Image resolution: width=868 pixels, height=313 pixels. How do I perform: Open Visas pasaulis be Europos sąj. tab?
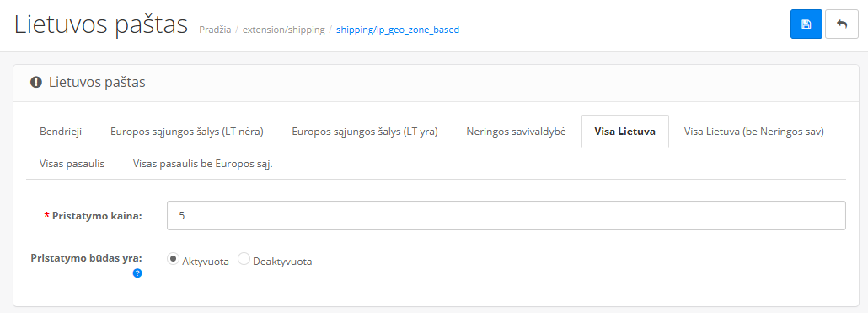pyautogui.click(x=202, y=164)
